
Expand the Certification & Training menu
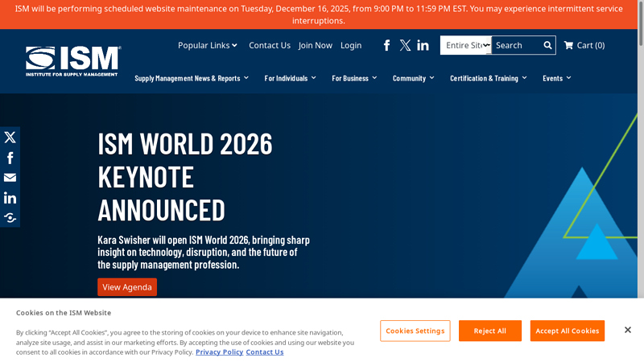(489, 78)
